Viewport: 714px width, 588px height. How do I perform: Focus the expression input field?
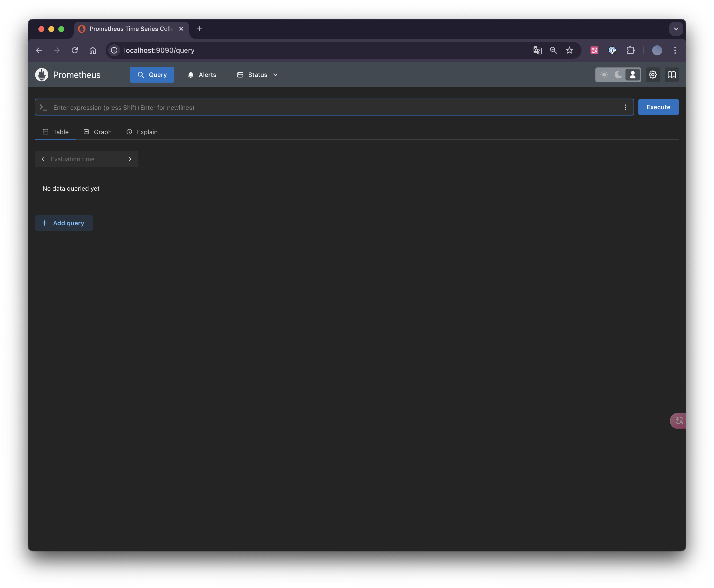tap(332, 107)
